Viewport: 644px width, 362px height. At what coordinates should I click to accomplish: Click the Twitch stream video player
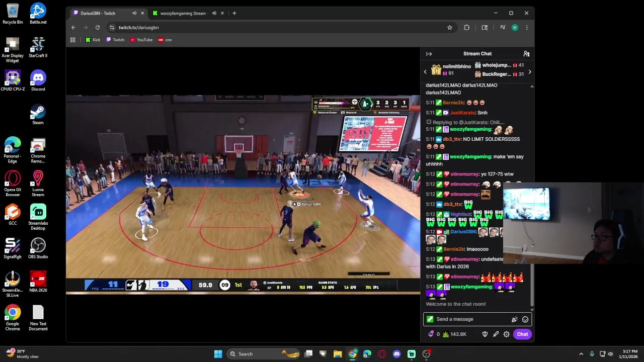pyautogui.click(x=243, y=195)
